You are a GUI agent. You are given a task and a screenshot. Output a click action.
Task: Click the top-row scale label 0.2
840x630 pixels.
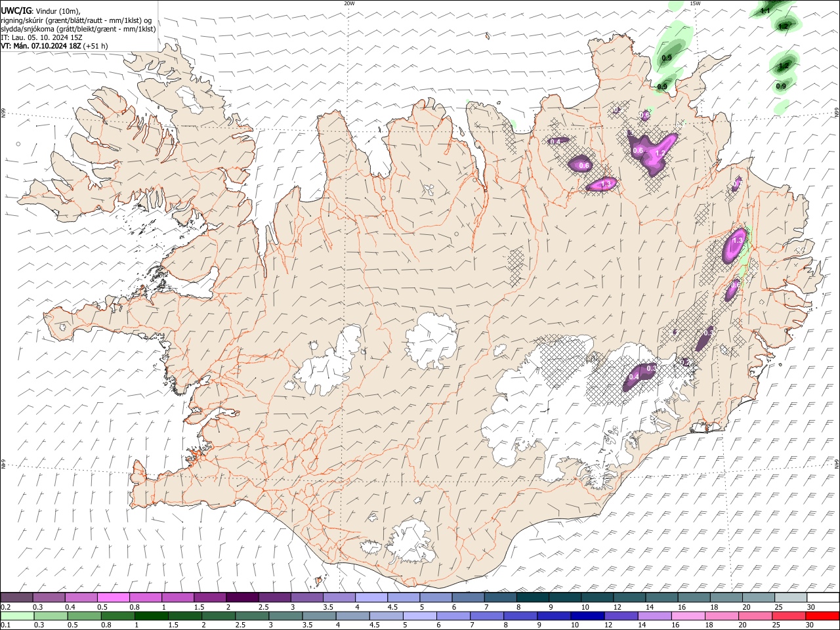coord(5,607)
